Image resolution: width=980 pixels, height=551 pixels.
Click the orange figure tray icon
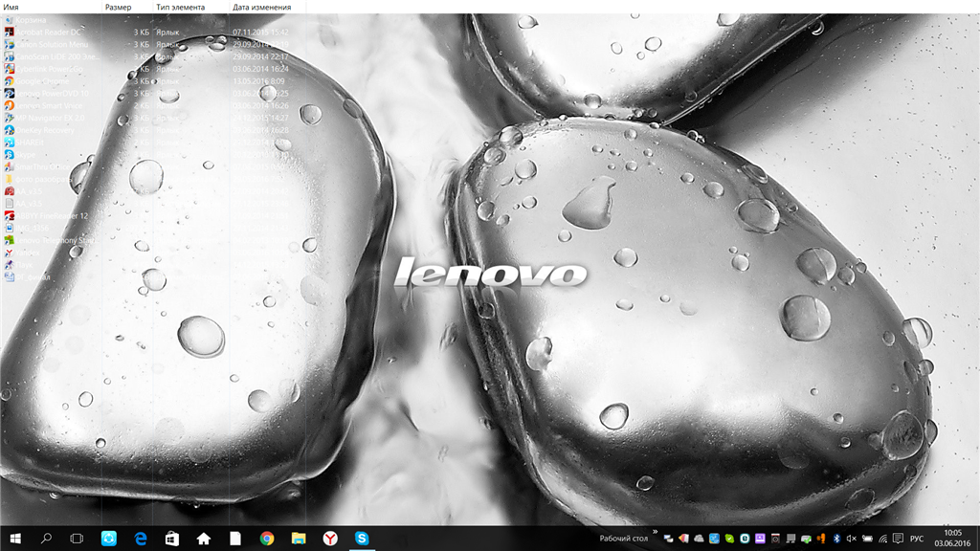821,539
